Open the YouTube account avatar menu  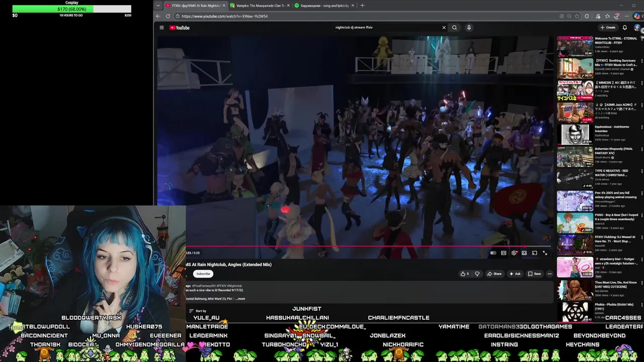[638, 28]
